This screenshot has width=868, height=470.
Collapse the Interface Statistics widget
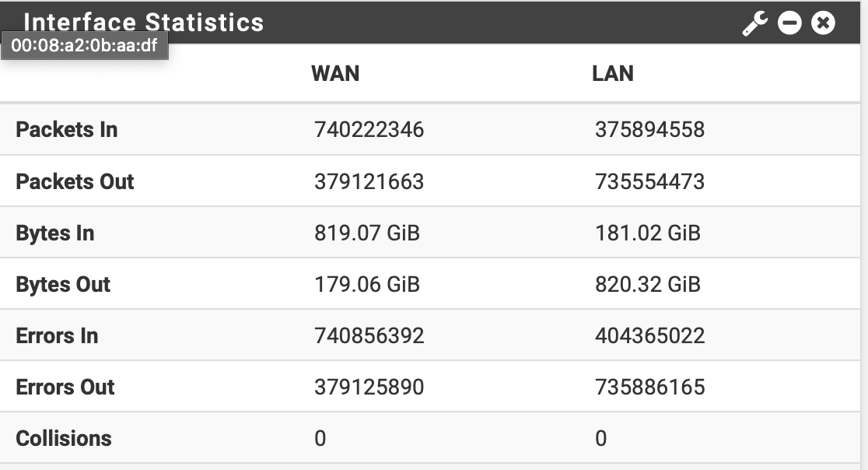point(789,23)
